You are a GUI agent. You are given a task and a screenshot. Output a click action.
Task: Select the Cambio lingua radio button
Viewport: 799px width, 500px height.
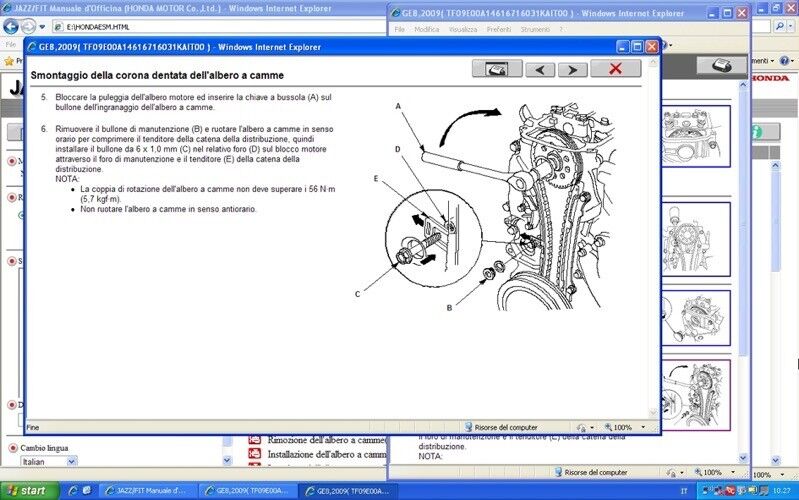click(12, 448)
